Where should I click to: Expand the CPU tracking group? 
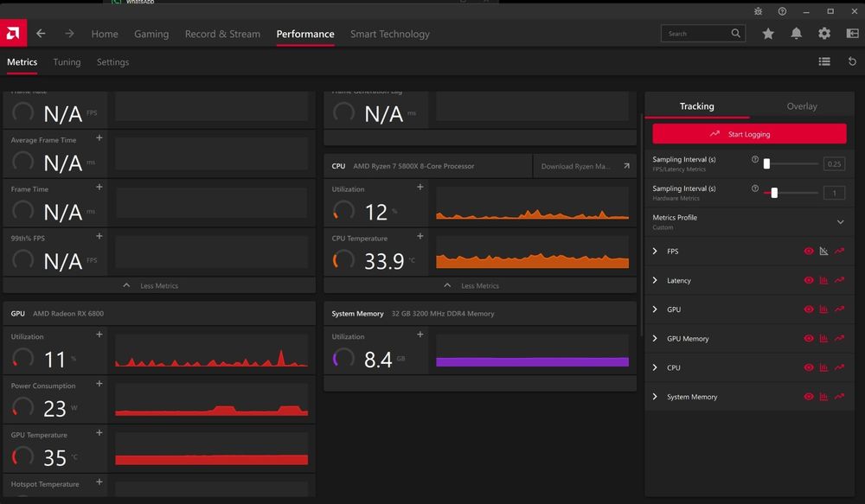click(x=655, y=367)
